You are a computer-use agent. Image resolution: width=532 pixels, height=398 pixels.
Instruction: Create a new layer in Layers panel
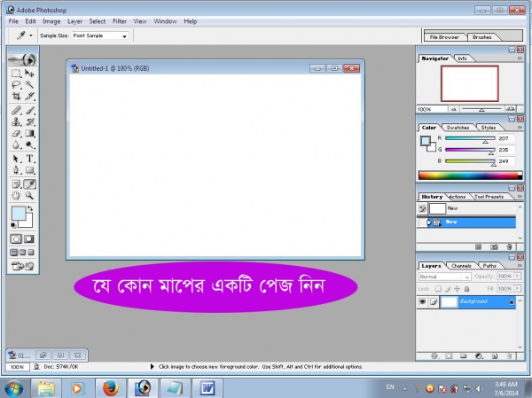[x=495, y=356]
